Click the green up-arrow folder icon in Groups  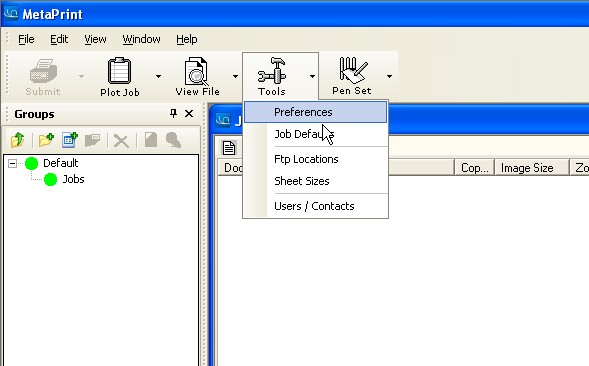point(18,140)
